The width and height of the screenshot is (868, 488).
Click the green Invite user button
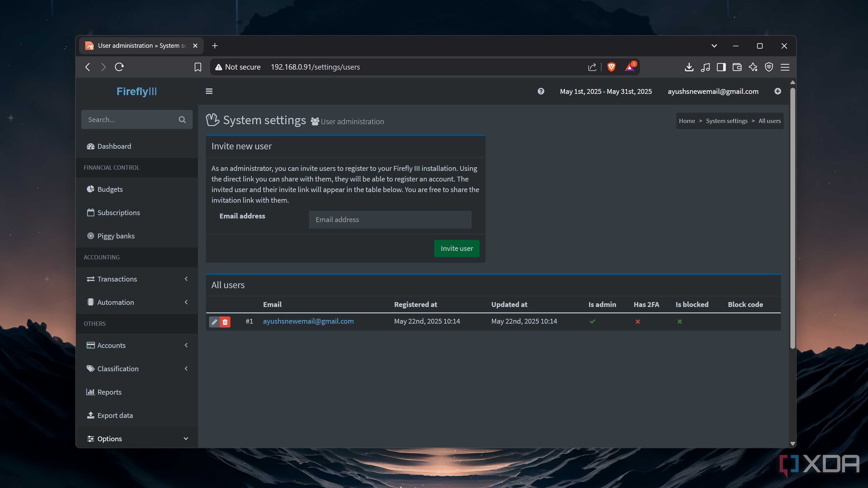[457, 249]
